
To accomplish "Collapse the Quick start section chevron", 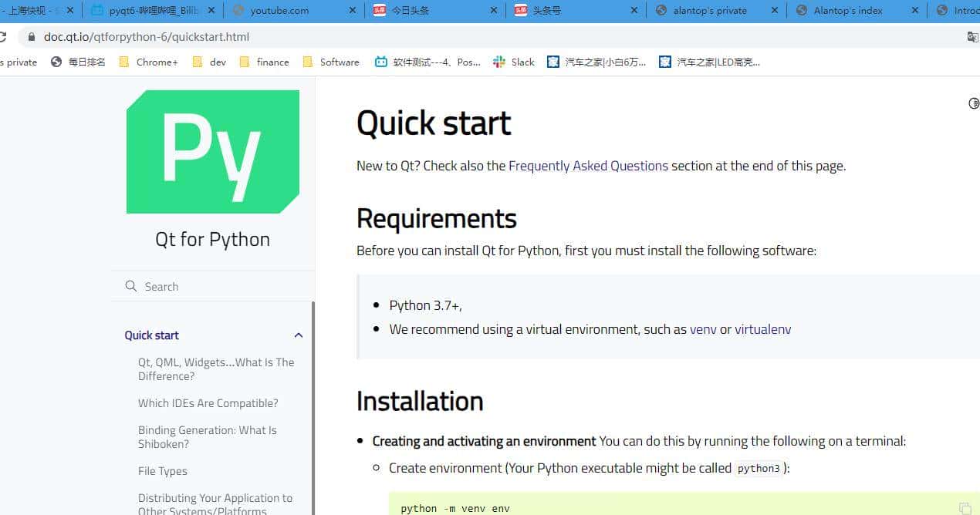I will [299, 335].
